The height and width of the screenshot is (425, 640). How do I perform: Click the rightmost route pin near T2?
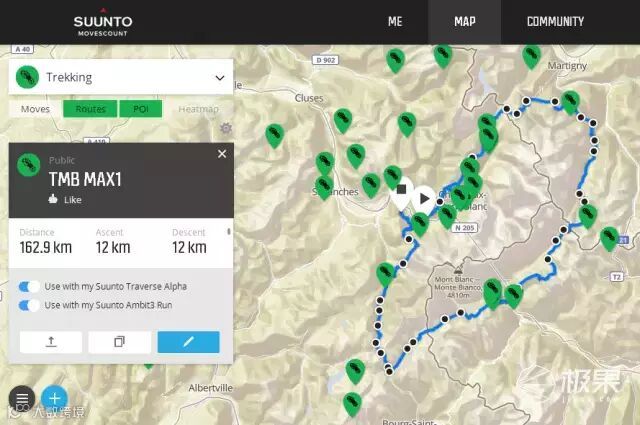(609, 238)
